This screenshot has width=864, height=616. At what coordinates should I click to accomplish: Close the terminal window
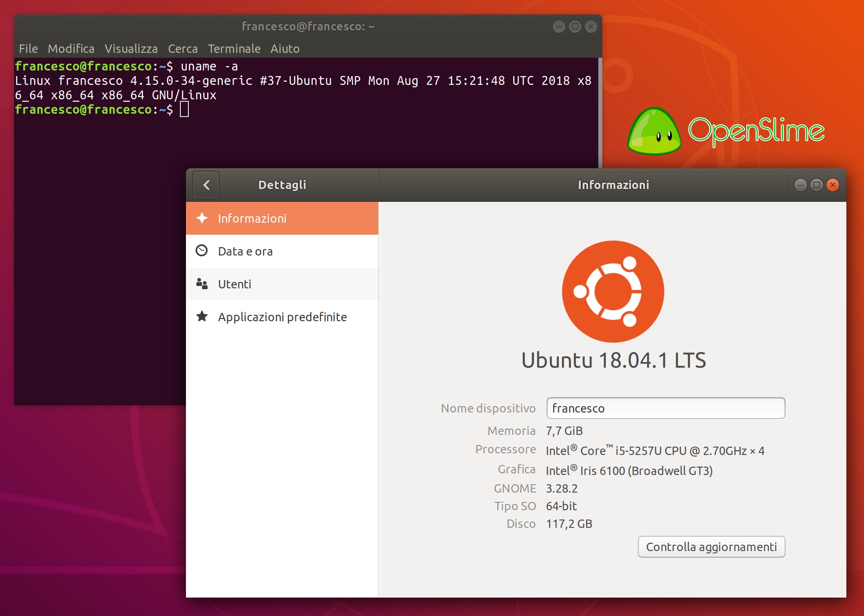pyautogui.click(x=591, y=27)
